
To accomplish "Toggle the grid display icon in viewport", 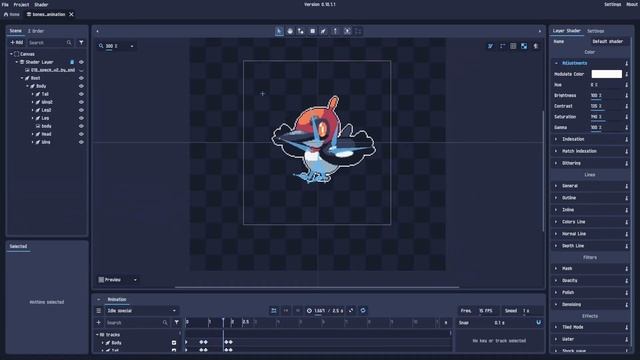I will tap(513, 46).
